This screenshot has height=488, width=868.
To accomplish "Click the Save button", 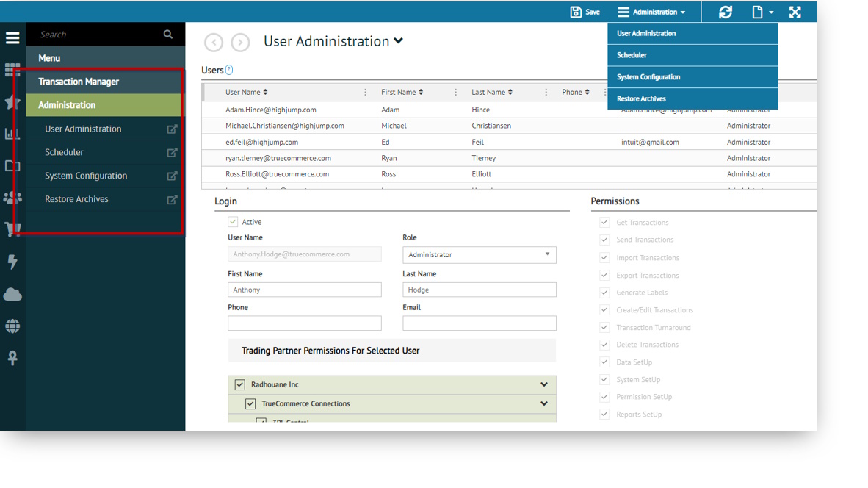I will (585, 12).
